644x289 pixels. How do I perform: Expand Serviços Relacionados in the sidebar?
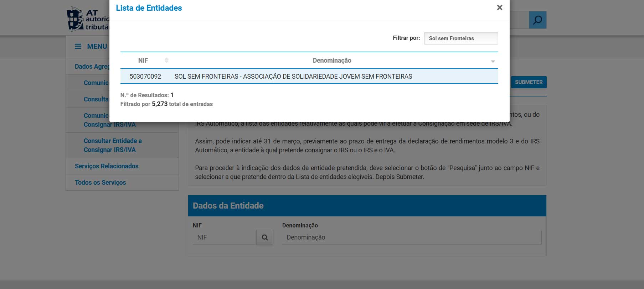pyautogui.click(x=107, y=166)
